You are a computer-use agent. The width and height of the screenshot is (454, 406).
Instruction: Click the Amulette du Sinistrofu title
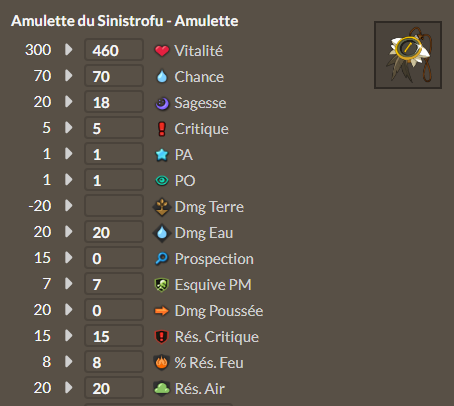[x=125, y=21]
